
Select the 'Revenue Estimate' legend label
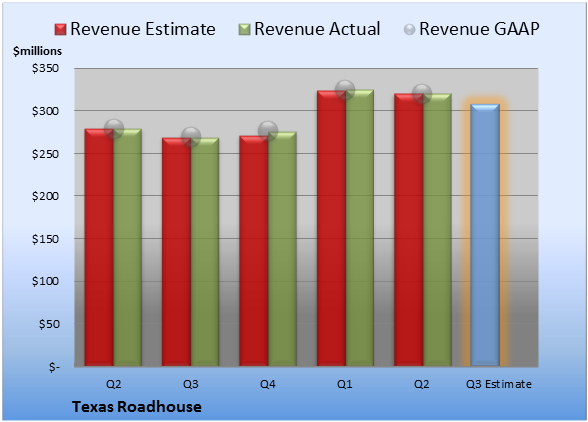coord(143,29)
